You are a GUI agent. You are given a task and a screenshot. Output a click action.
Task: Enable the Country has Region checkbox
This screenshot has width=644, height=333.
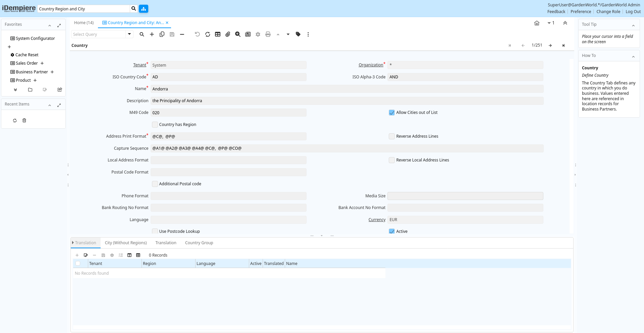point(155,125)
